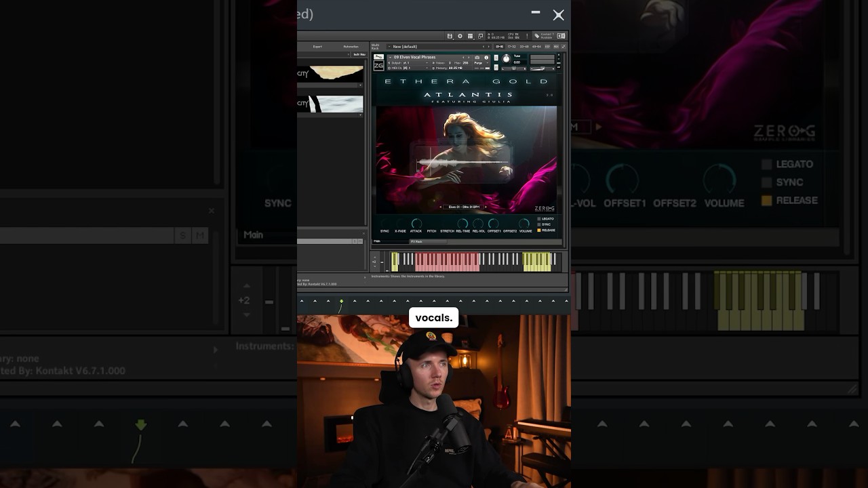Switch to the Expert tab
Viewport: 868px width, 488px height.
click(317, 47)
